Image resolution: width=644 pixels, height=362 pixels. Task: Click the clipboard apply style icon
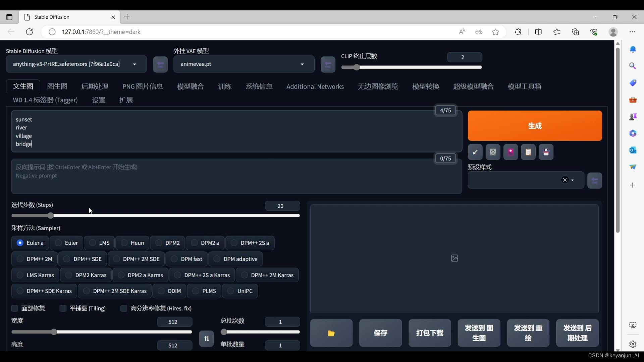(x=528, y=152)
